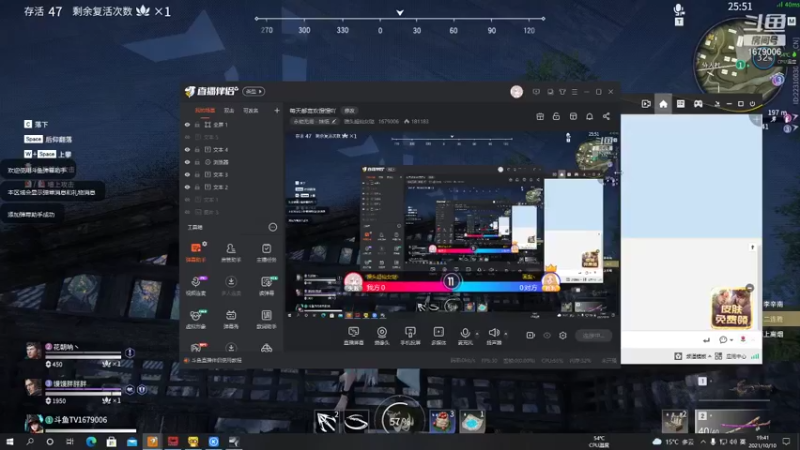Open the 读弹幕 tool

tap(266, 286)
